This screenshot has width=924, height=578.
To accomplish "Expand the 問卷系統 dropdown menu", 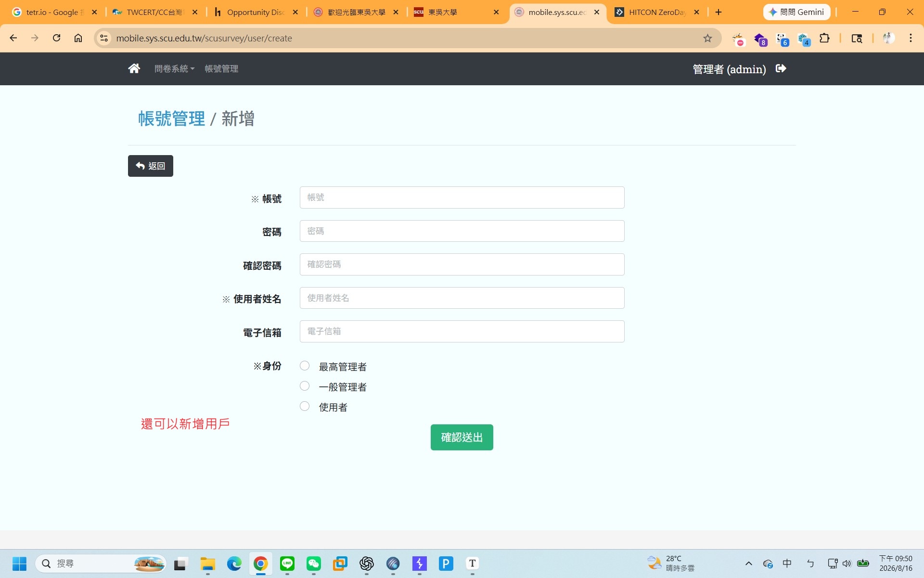I will 174,68.
